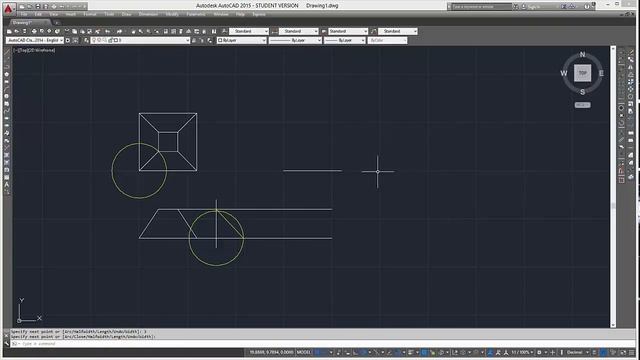Open the AutoCAD application menu button
Screen dimensions: 640x360
(x=9, y=7)
